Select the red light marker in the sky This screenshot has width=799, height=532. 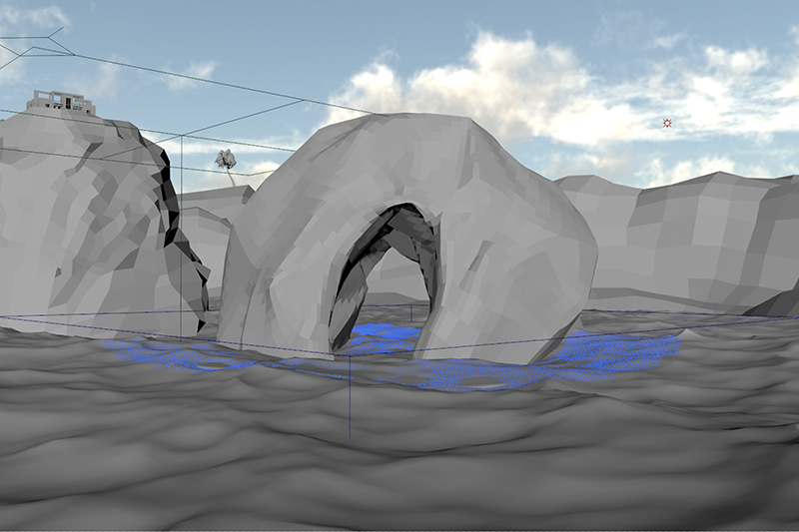click(666, 123)
